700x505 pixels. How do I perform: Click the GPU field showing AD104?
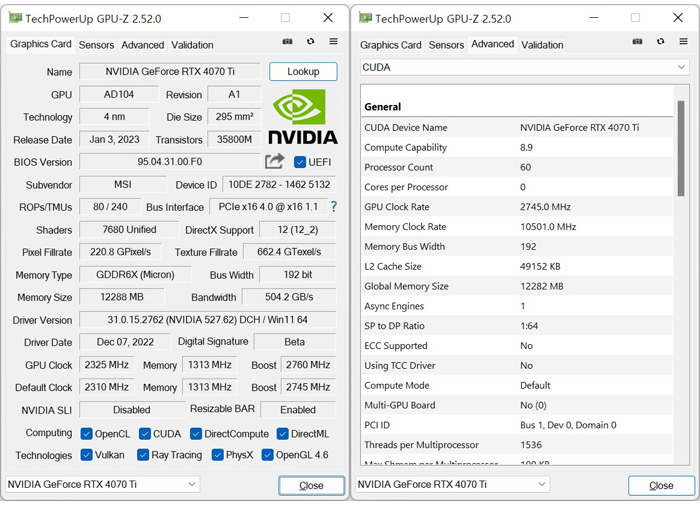click(x=119, y=94)
